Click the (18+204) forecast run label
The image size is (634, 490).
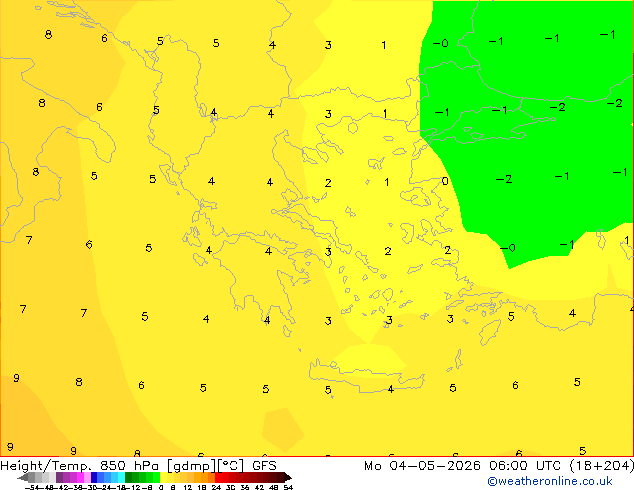coord(602,466)
